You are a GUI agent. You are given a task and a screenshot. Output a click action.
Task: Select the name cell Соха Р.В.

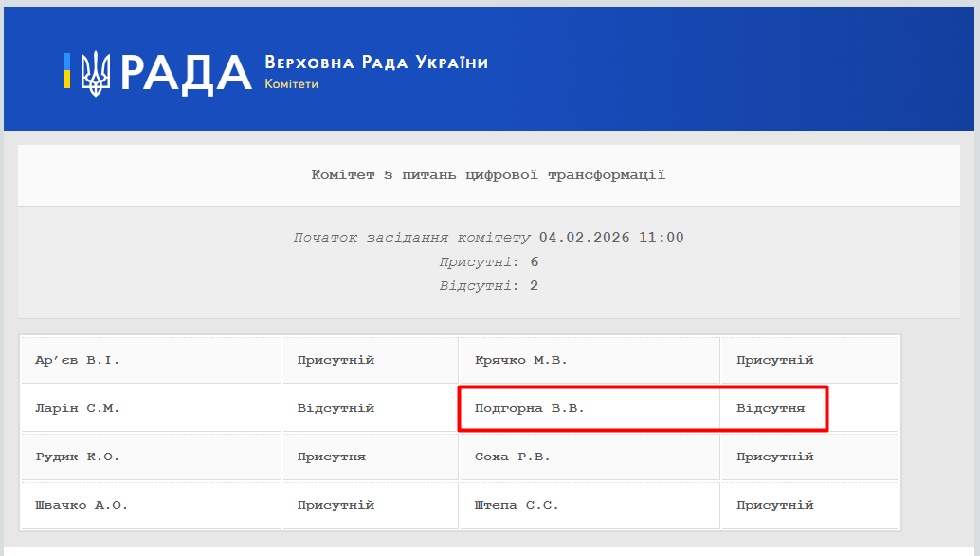[590, 457]
